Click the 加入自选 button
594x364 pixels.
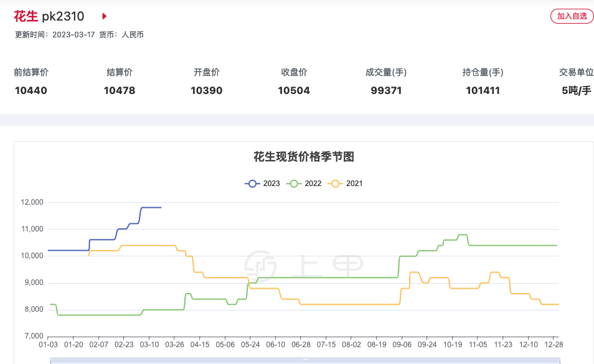(572, 16)
